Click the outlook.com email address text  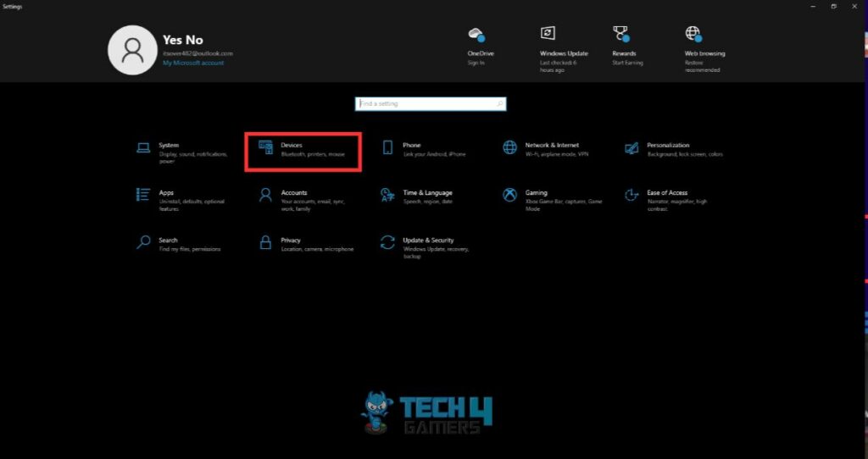pos(198,53)
